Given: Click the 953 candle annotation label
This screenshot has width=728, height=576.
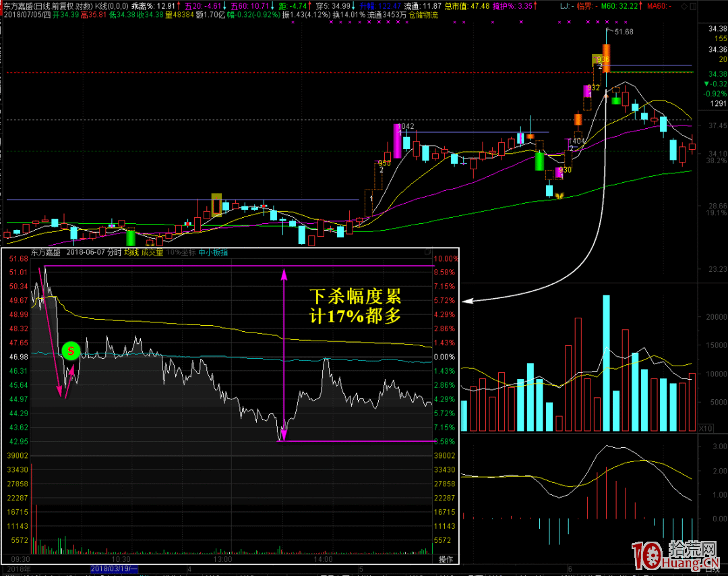Looking at the screenshot, I should [384, 163].
